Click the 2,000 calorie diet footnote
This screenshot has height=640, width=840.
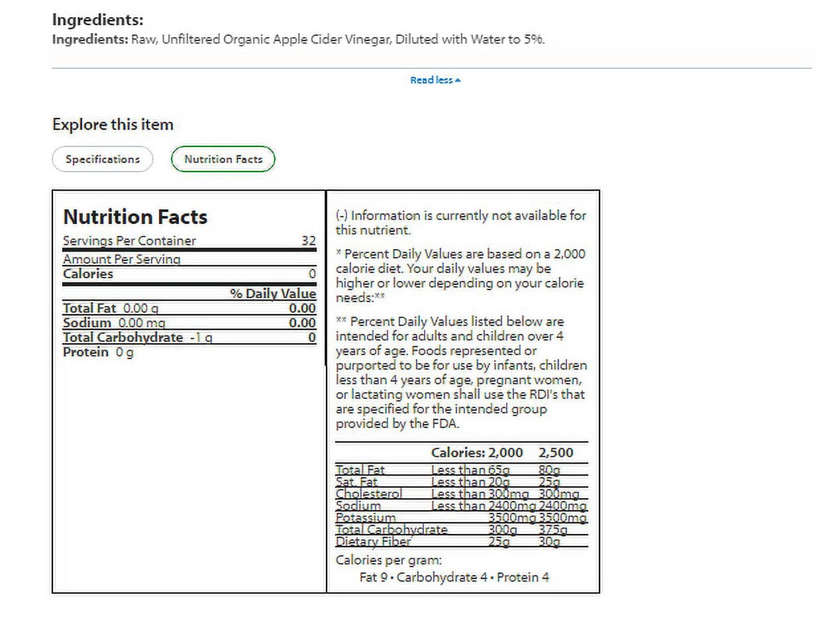coord(461,276)
